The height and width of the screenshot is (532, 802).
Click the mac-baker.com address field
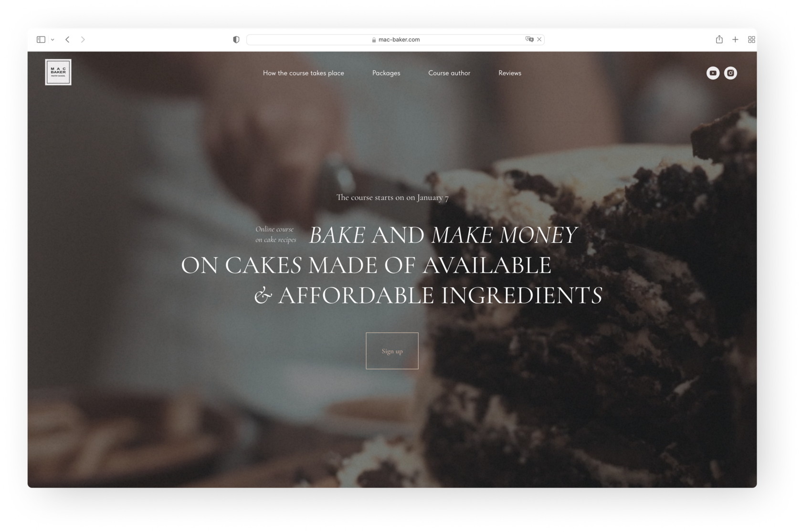pyautogui.click(x=395, y=40)
